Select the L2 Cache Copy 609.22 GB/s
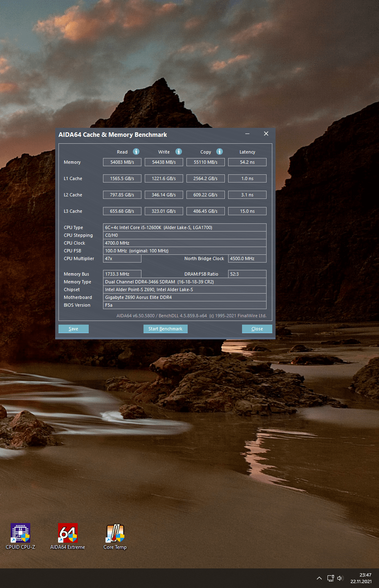 click(x=206, y=195)
